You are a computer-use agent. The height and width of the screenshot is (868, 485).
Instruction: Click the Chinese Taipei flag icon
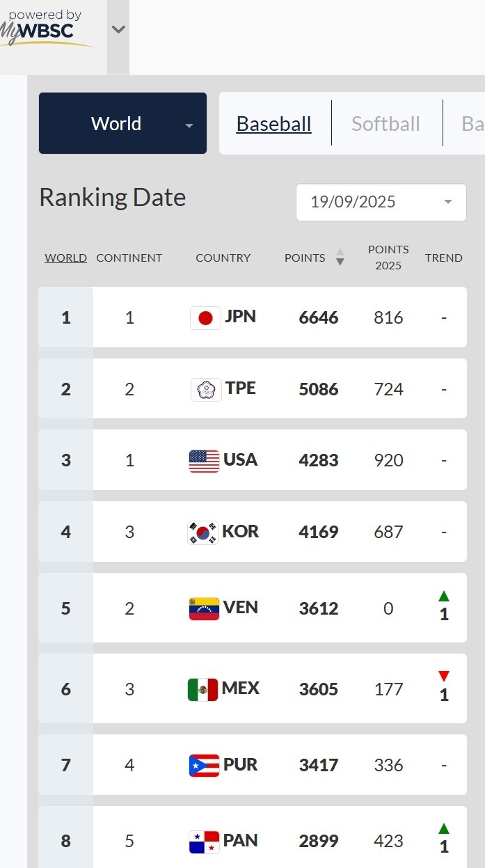tap(205, 390)
